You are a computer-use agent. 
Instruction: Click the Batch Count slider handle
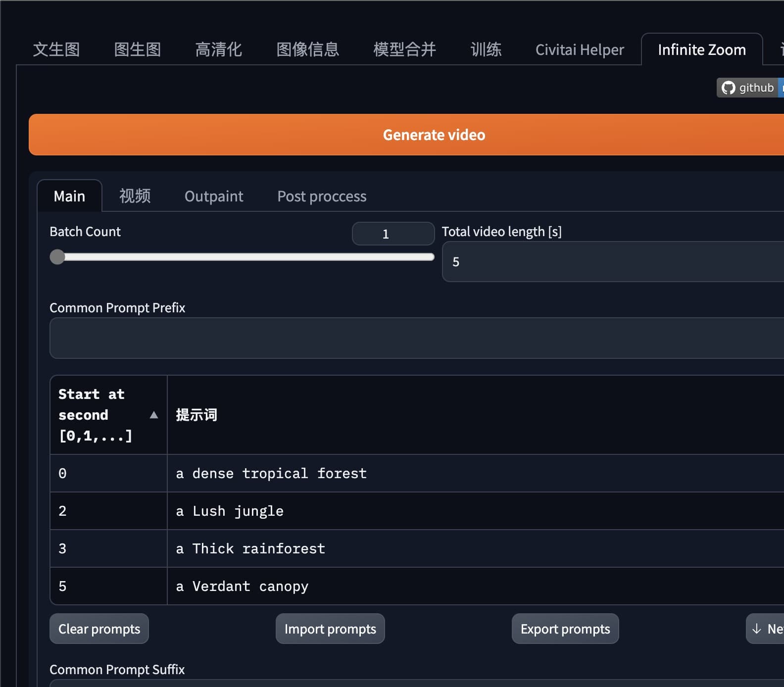pyautogui.click(x=57, y=257)
